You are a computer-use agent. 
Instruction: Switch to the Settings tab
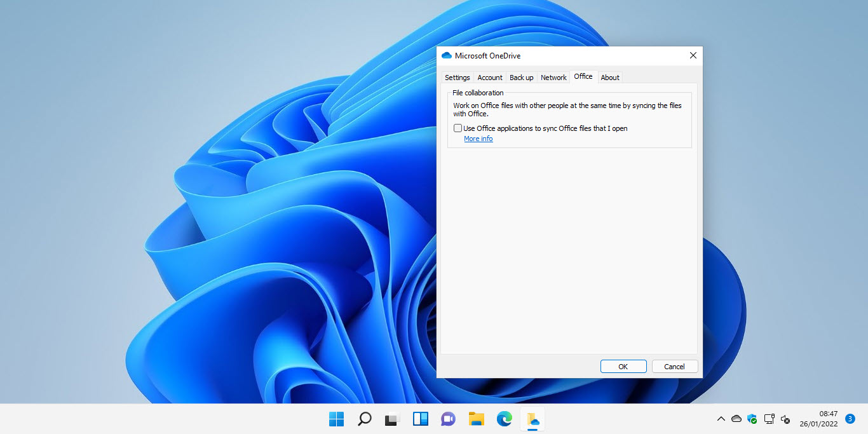pos(457,78)
